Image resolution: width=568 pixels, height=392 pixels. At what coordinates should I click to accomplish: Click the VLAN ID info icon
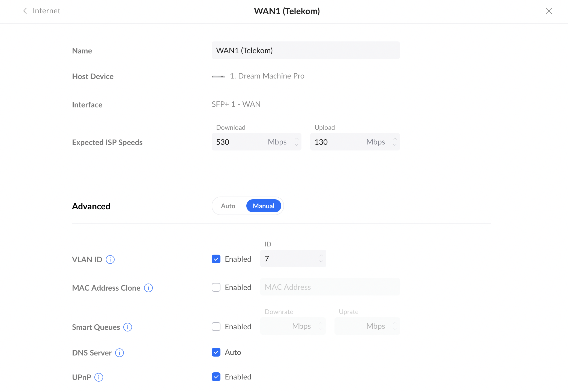110,259
